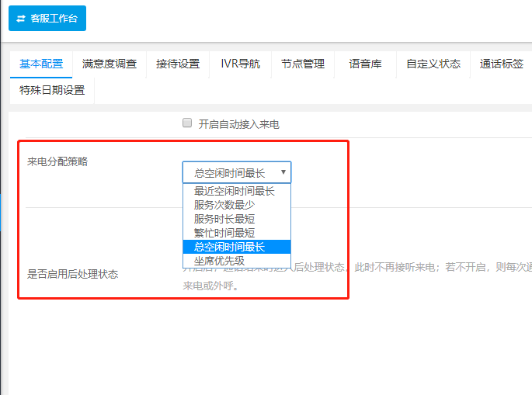Open the 节点管理 tab
Screen dimensions: 532x395
303,64
